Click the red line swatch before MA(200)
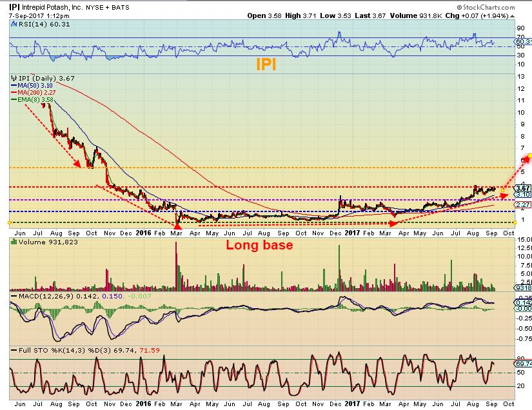The image size is (532, 410). 14,93
